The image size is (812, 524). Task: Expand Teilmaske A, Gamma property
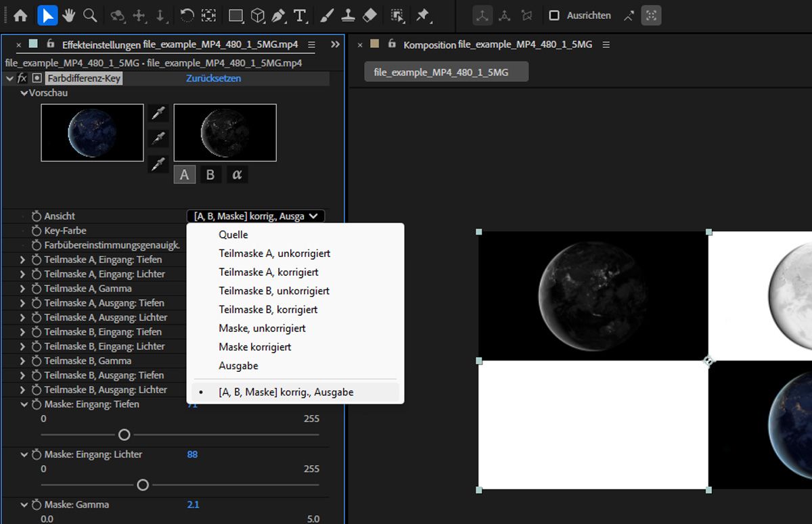pyautogui.click(x=22, y=289)
